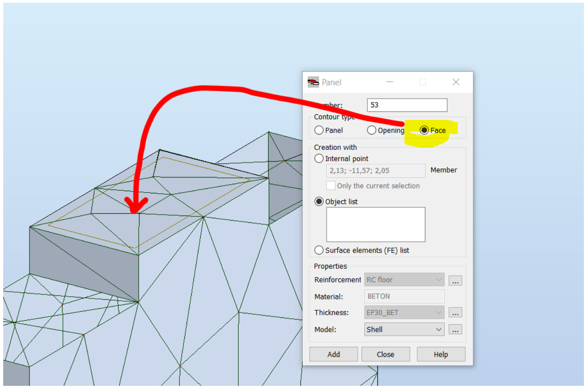Click the Number field showing 53
Viewport: 588px width, 389px height.
[x=406, y=105]
